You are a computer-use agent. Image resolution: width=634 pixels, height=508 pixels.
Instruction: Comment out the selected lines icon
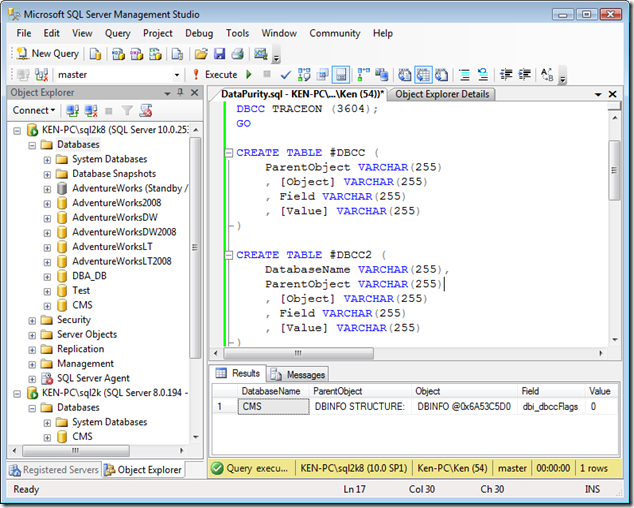[465, 74]
